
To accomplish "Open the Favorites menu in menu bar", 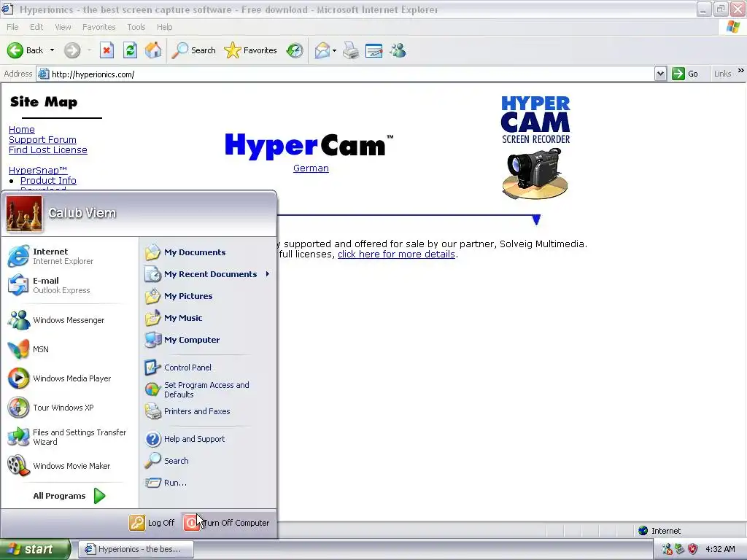I will (x=98, y=27).
